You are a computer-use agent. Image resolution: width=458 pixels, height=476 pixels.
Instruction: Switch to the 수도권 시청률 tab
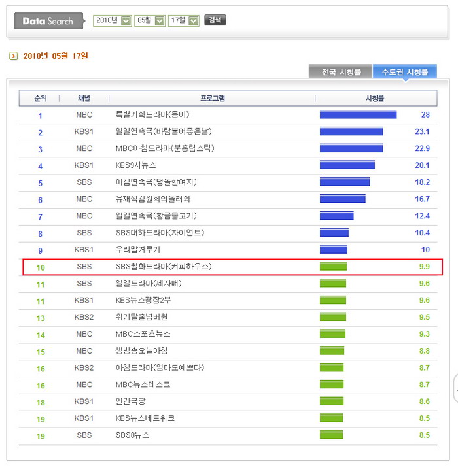(x=404, y=72)
